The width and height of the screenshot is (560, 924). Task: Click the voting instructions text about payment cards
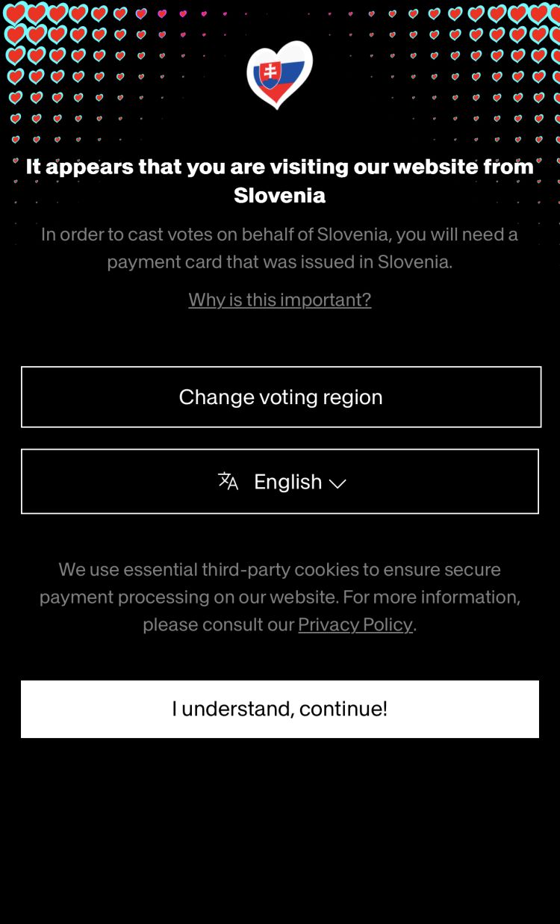click(279, 248)
